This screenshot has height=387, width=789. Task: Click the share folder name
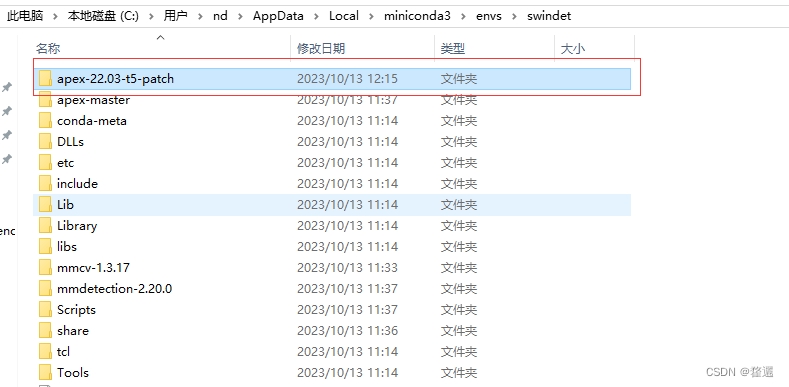tap(72, 331)
